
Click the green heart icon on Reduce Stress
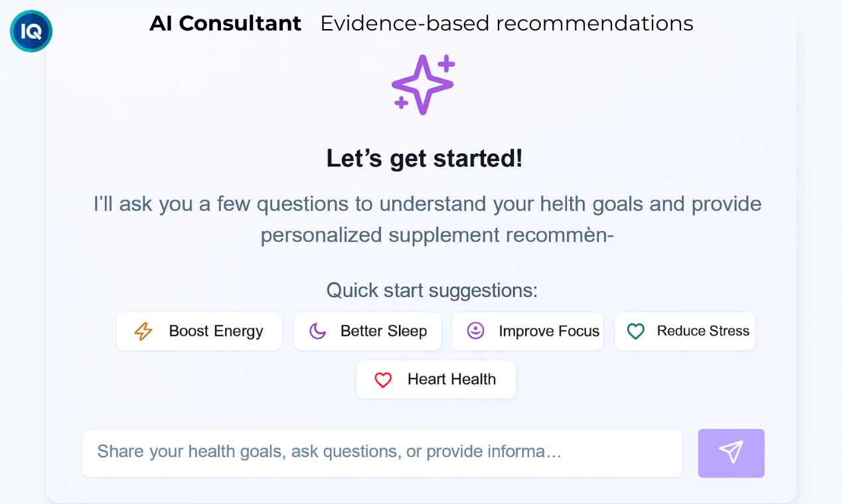(635, 330)
